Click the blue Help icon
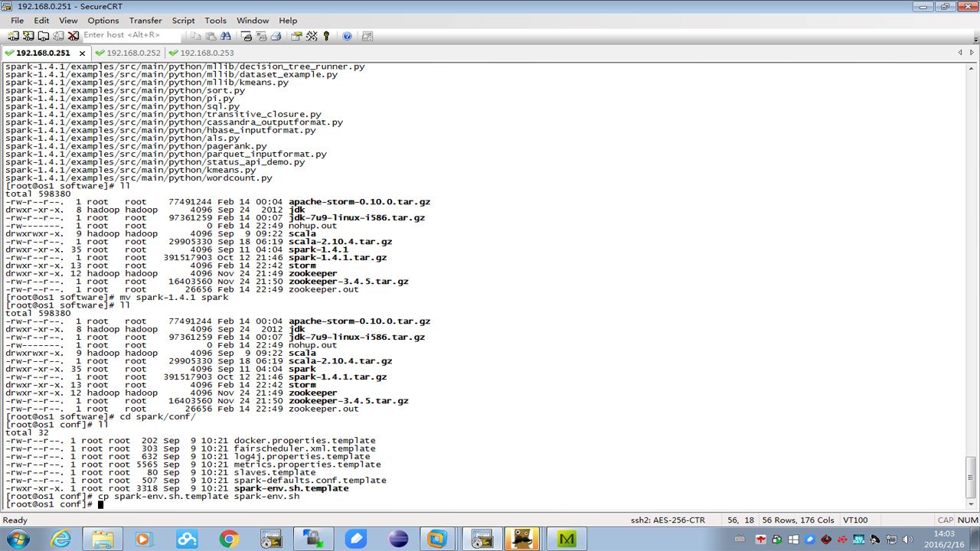The image size is (980, 551). tap(347, 36)
